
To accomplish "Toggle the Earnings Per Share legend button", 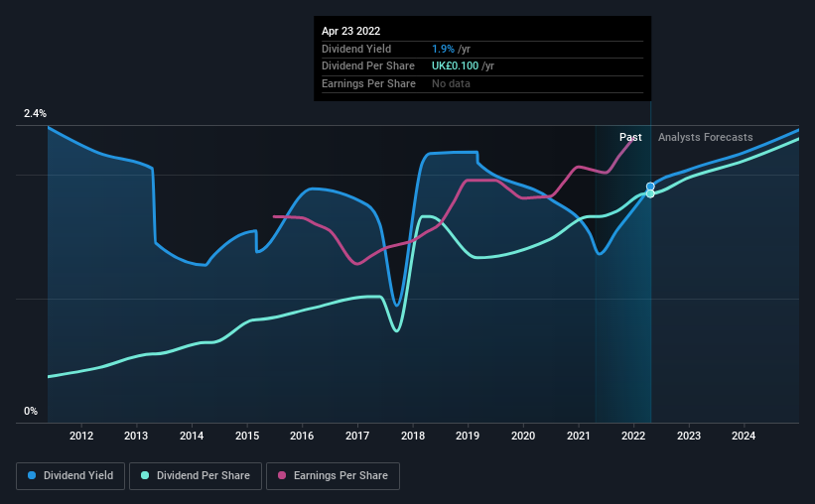I will click(333, 476).
